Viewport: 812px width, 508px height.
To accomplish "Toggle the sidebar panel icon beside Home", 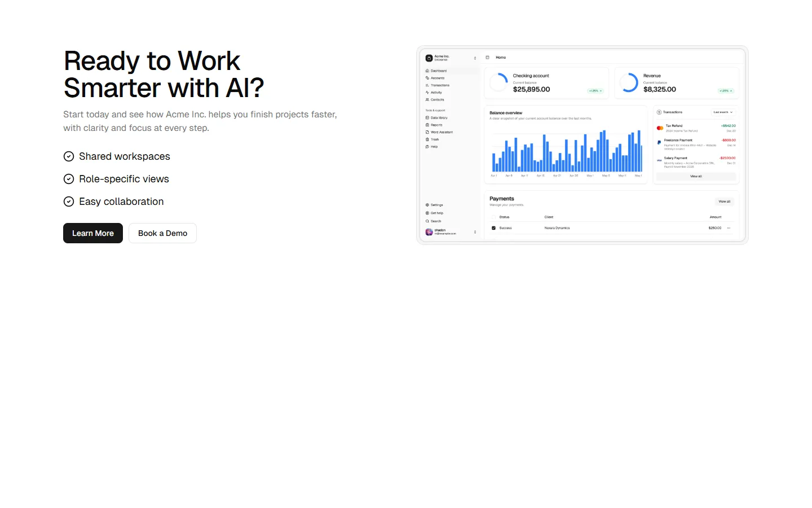I will (x=487, y=58).
